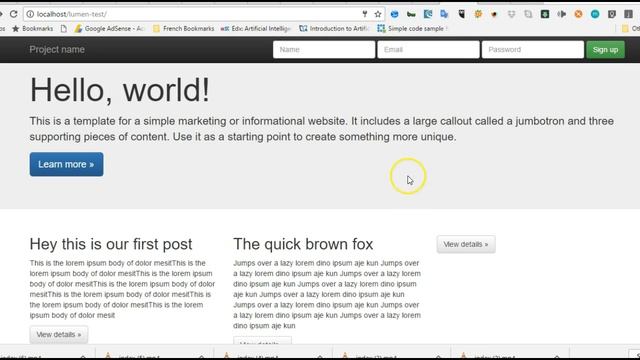The image size is (640, 360).
Task: Open the Simple code sample bookmark
Action: (412, 29)
